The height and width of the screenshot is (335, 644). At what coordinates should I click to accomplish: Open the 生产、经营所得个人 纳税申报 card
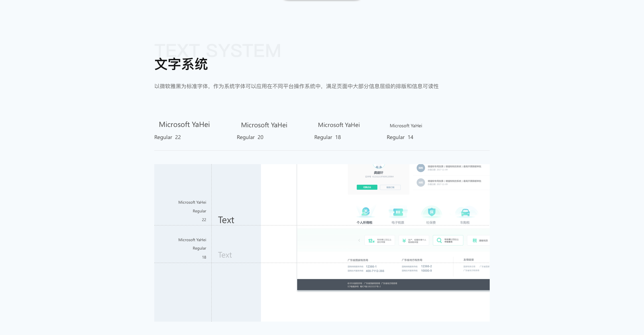[414, 241]
